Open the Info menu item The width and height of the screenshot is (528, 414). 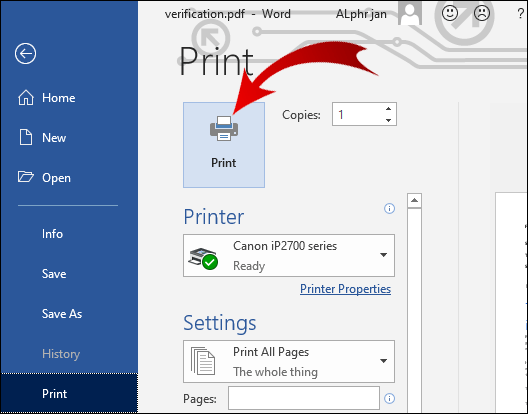click(52, 233)
